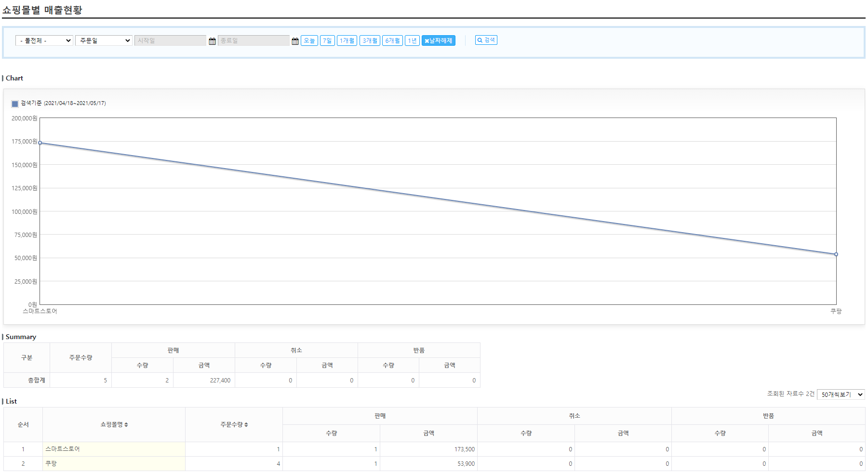The height and width of the screenshot is (473, 868).
Task: Open the end date calendar picker
Action: (x=295, y=41)
